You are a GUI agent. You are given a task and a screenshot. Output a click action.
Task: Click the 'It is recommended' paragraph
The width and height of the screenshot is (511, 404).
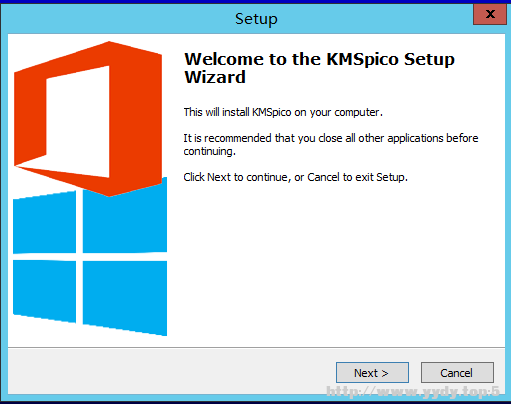point(331,144)
